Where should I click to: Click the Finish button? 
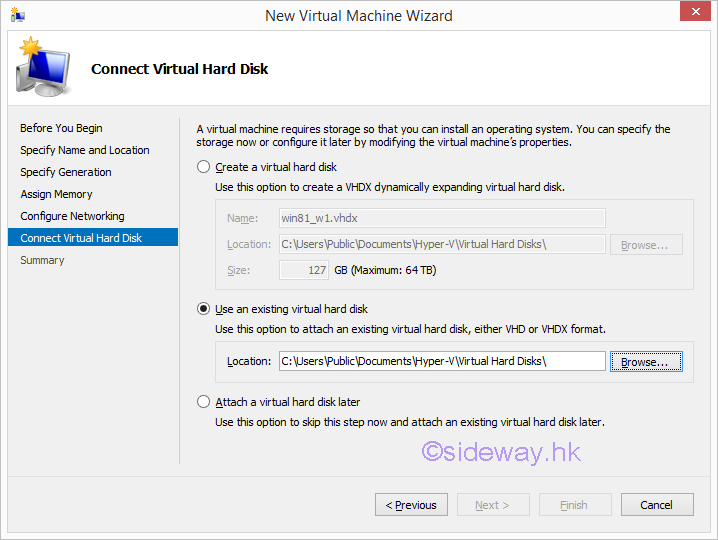coord(574,505)
